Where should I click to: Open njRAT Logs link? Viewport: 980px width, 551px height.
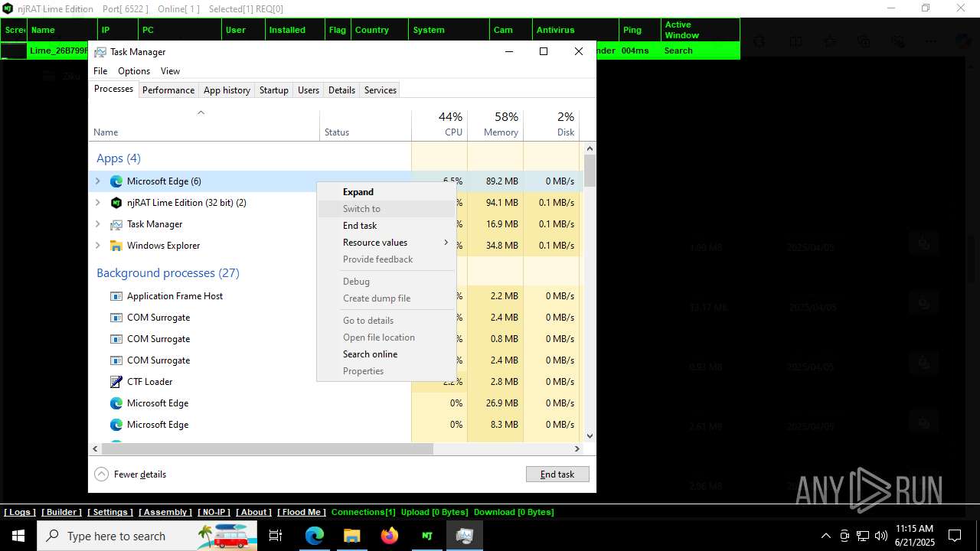coord(20,512)
